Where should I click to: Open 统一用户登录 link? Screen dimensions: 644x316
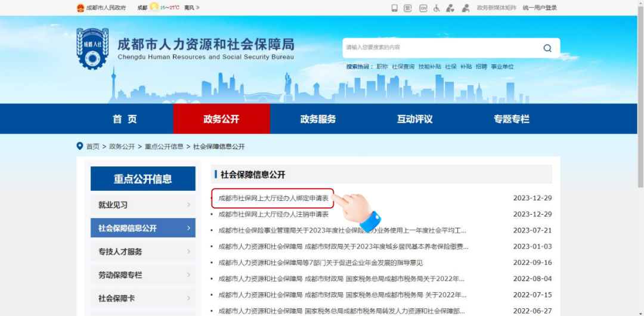[540, 8]
